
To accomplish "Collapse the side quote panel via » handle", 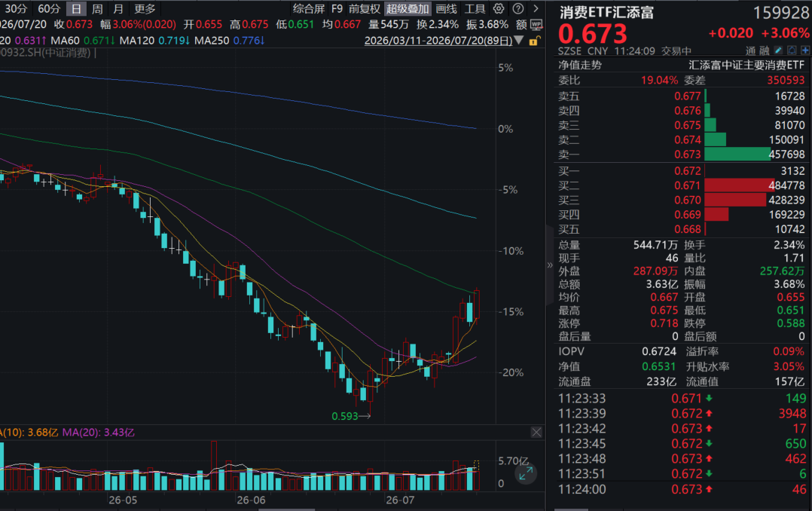I will pos(549,265).
